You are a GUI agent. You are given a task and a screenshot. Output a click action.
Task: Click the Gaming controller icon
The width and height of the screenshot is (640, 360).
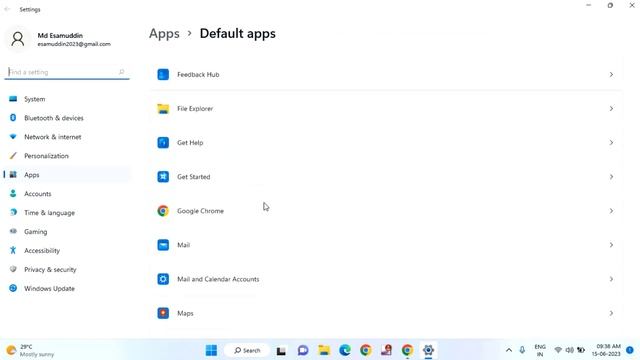13,231
